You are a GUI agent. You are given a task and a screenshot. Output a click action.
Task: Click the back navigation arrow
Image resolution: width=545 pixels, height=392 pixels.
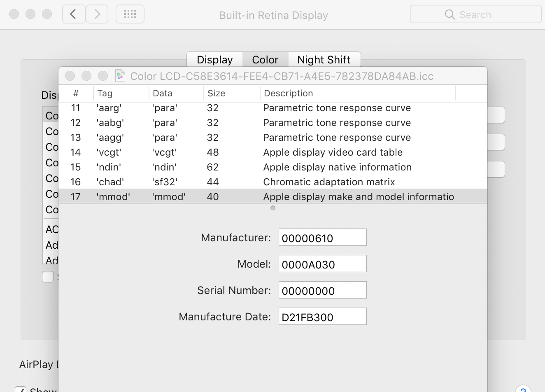coord(74,14)
